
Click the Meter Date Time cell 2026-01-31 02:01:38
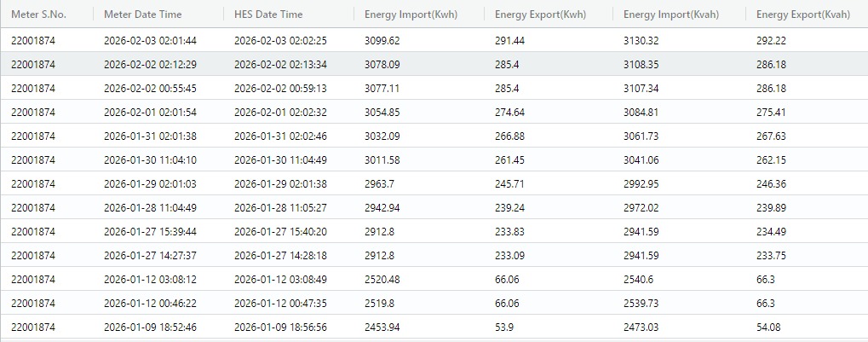pos(150,136)
